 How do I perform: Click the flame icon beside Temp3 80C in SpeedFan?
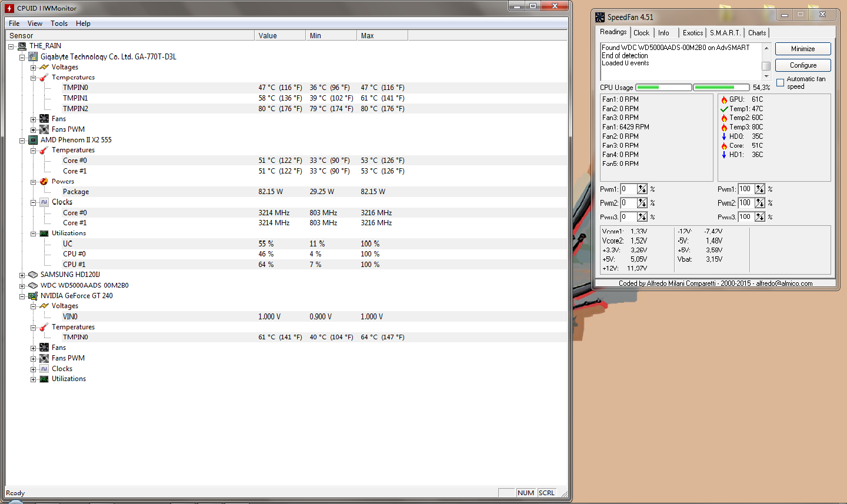(x=724, y=127)
